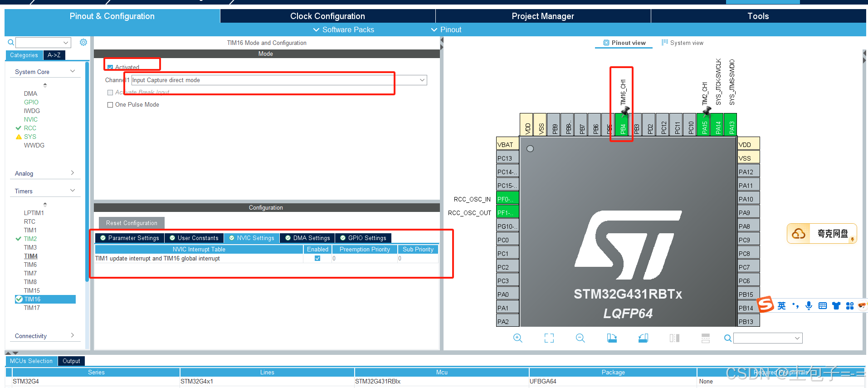Click the vertical flip pinout icon
868x388 pixels.
point(706,338)
